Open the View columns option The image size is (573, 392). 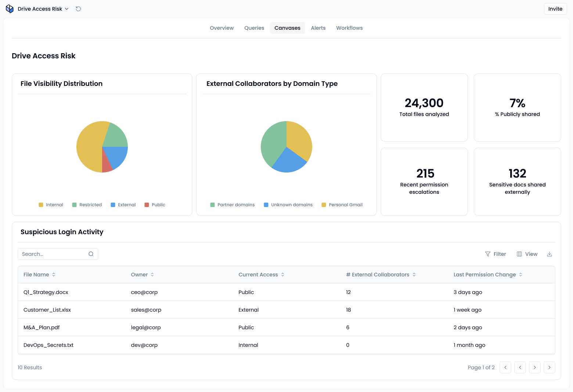[x=527, y=254]
